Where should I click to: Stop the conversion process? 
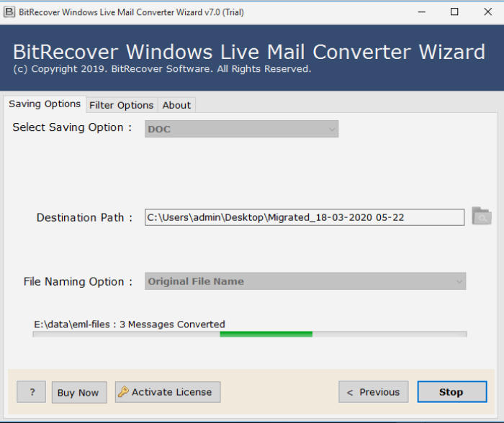coord(452,392)
